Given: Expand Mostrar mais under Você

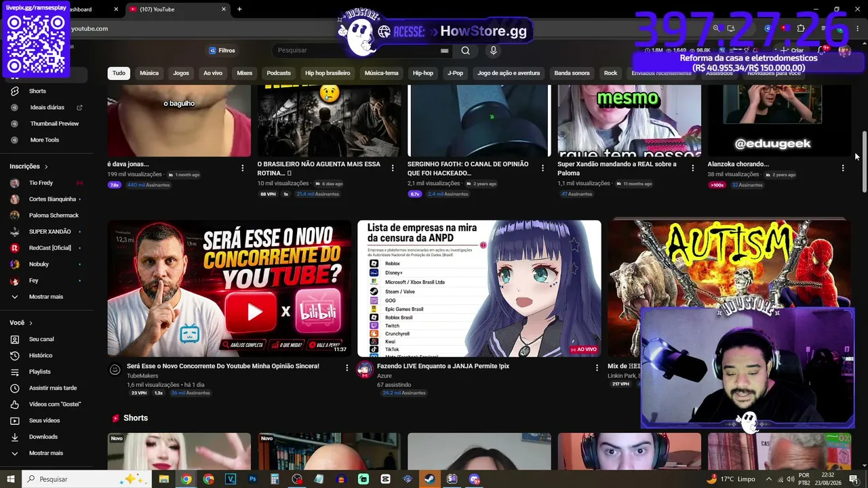Looking at the screenshot, I should click(x=46, y=453).
